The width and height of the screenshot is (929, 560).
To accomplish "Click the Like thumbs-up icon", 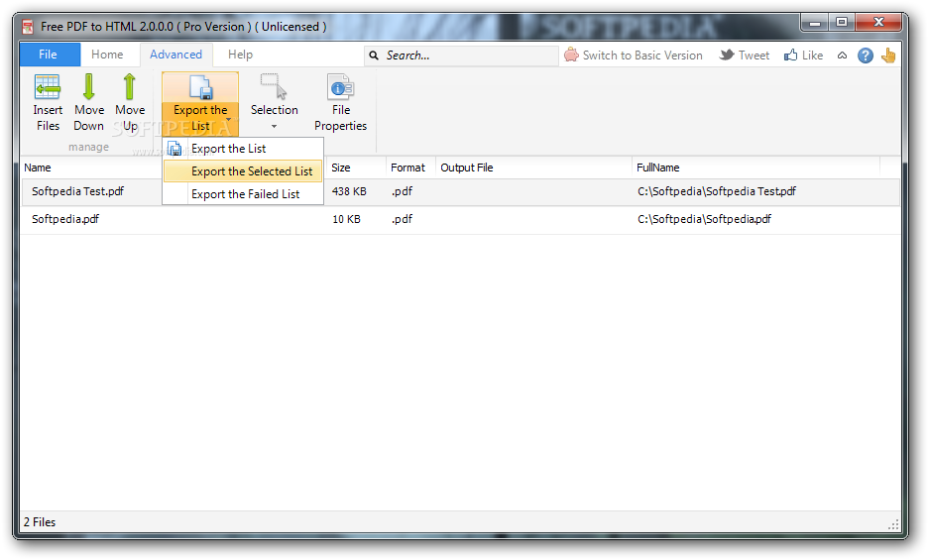I will click(x=790, y=56).
